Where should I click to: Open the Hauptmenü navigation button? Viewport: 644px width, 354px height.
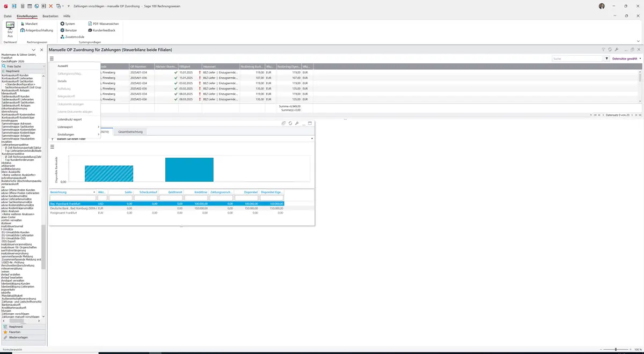[x=23, y=326]
